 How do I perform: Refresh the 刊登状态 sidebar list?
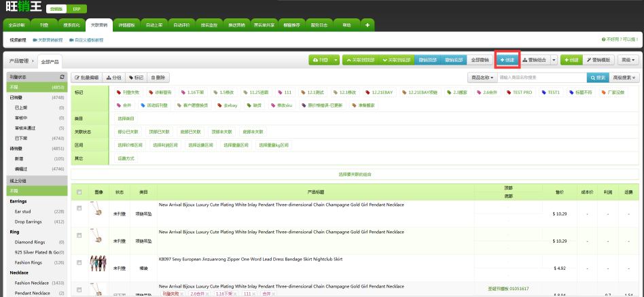coord(62,77)
